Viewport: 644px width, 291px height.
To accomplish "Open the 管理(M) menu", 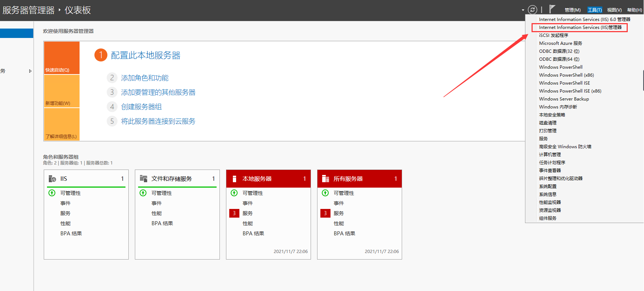I will click(572, 10).
